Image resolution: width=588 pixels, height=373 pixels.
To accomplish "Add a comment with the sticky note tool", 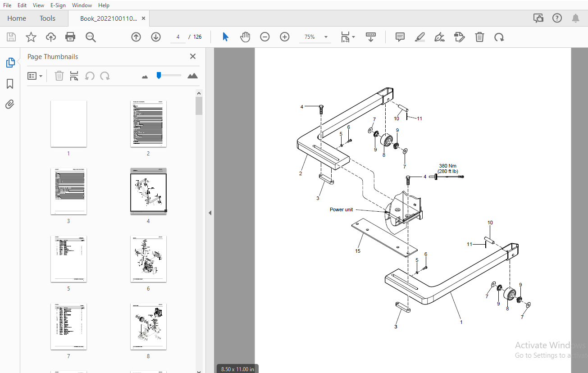I will click(400, 37).
